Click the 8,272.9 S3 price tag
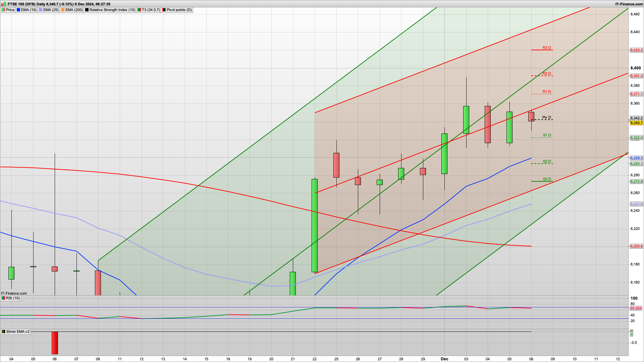The image size is (644, 362). coord(636,182)
